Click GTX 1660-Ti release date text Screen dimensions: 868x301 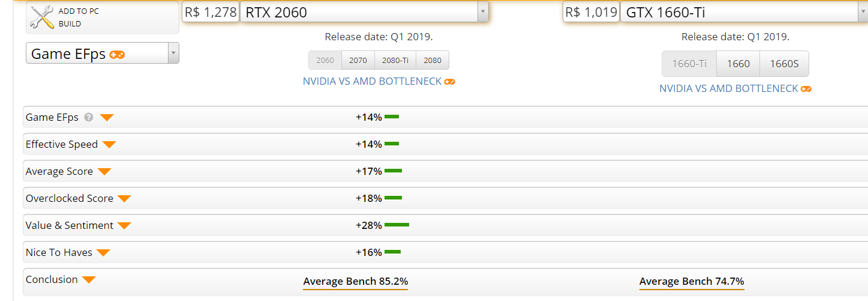735,37
